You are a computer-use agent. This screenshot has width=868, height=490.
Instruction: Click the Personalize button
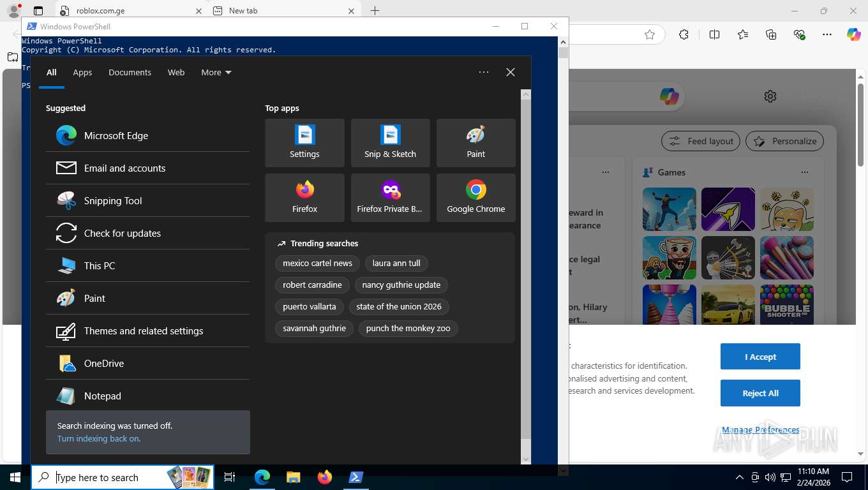tap(785, 141)
